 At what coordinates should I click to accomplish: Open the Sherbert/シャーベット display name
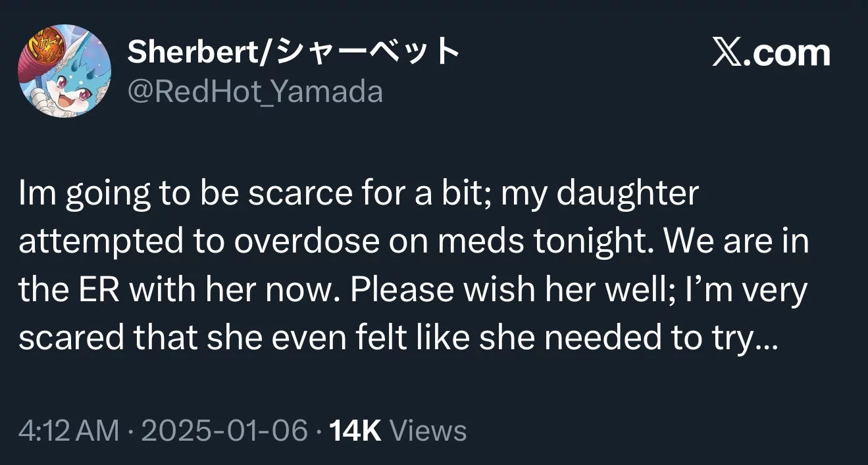tap(293, 51)
